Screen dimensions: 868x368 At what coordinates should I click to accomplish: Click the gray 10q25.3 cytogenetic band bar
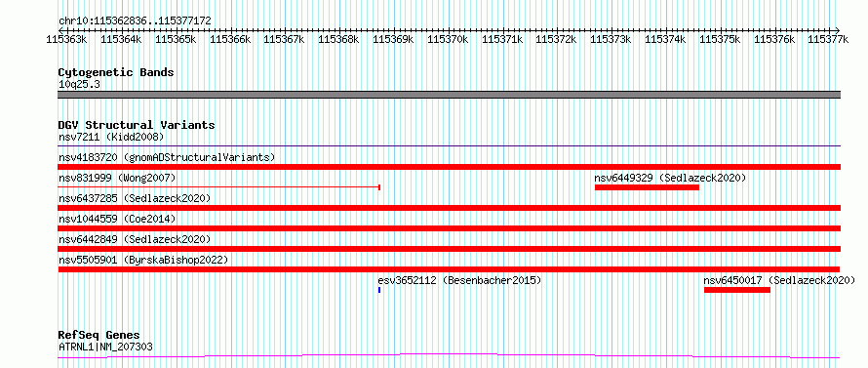point(450,95)
